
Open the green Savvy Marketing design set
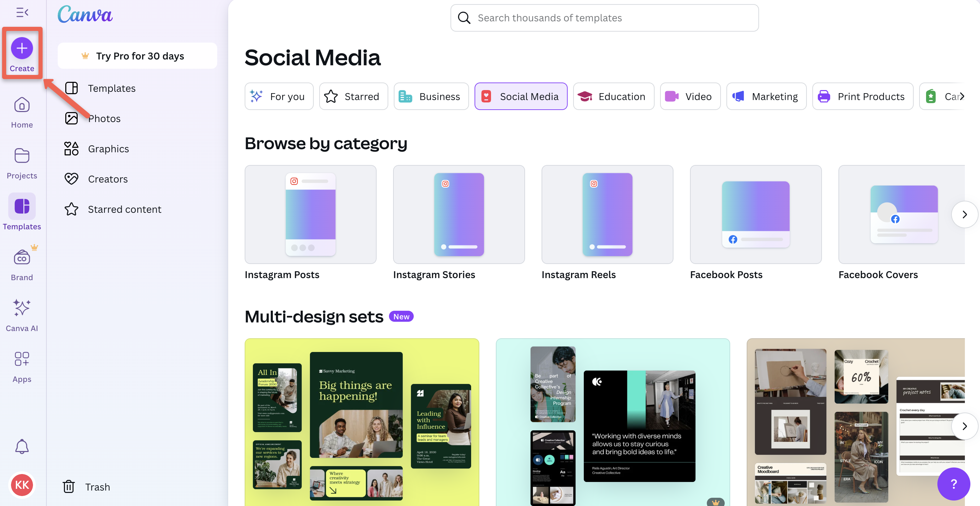[362, 422]
